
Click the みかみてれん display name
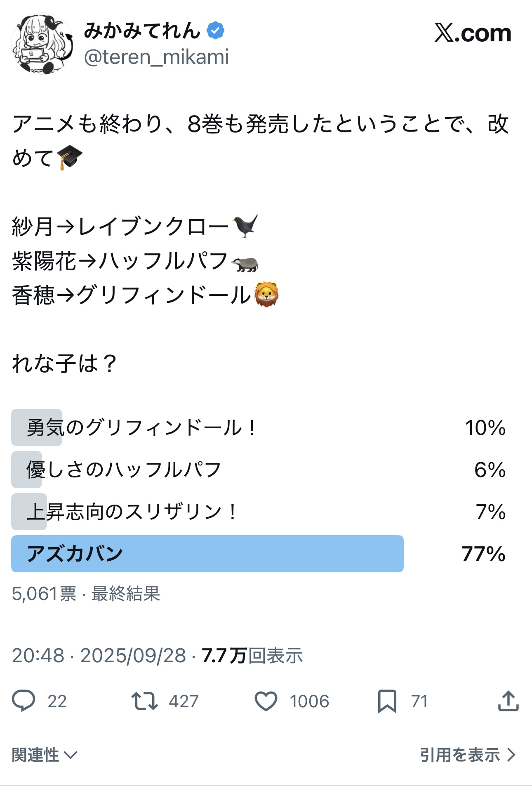[x=142, y=31]
